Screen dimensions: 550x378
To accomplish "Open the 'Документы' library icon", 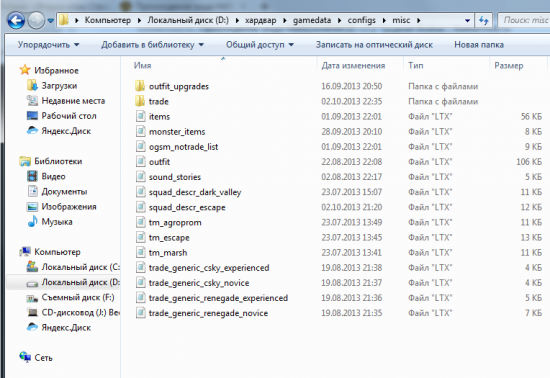I will click(32, 191).
